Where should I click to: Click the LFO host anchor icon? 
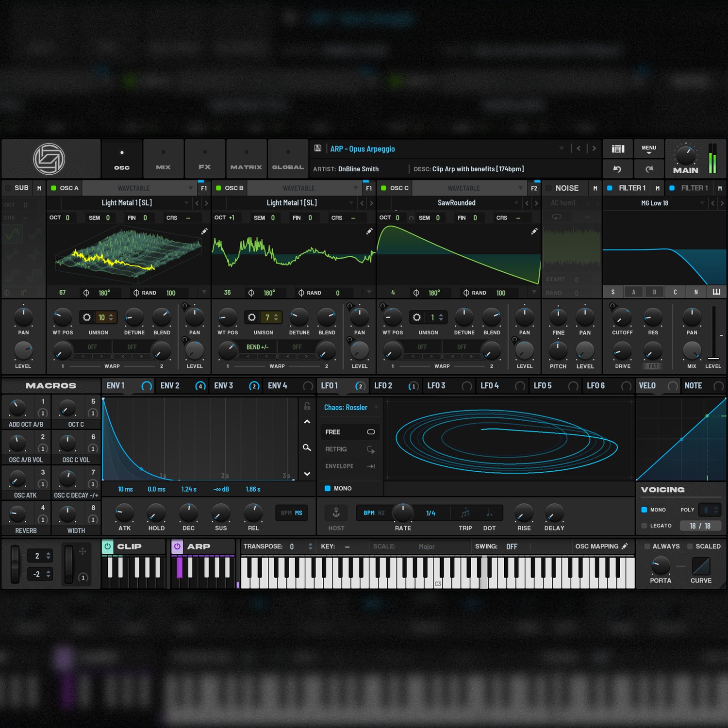coord(336,513)
